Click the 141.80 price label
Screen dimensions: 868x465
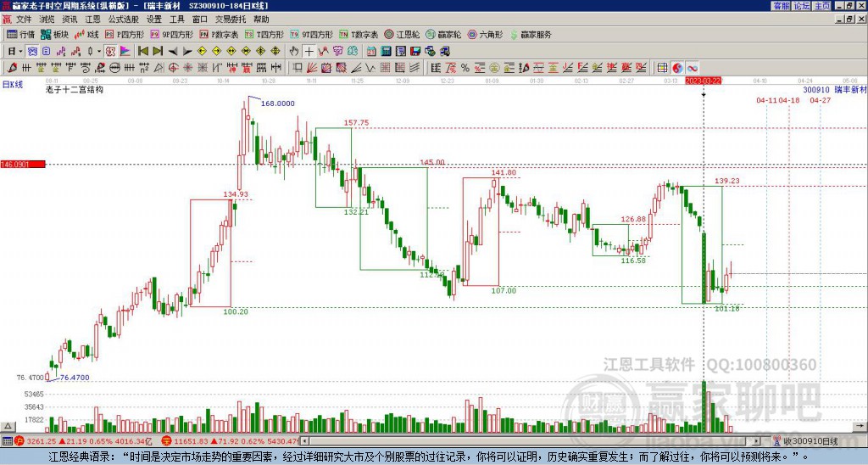[x=504, y=172]
